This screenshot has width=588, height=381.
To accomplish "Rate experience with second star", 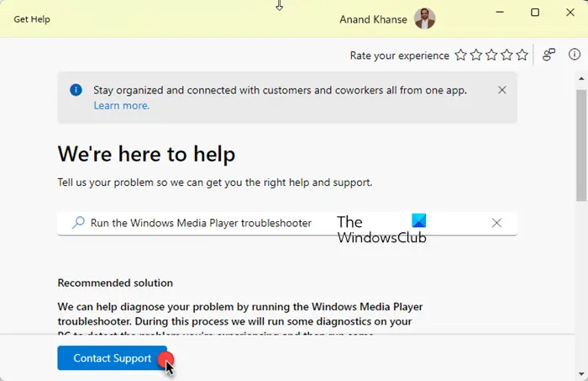I will (x=476, y=56).
